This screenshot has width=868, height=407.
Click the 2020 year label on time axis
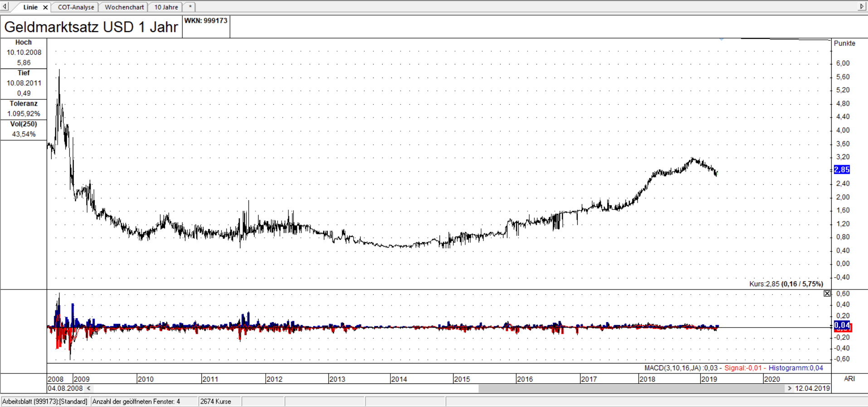pyautogui.click(x=772, y=379)
